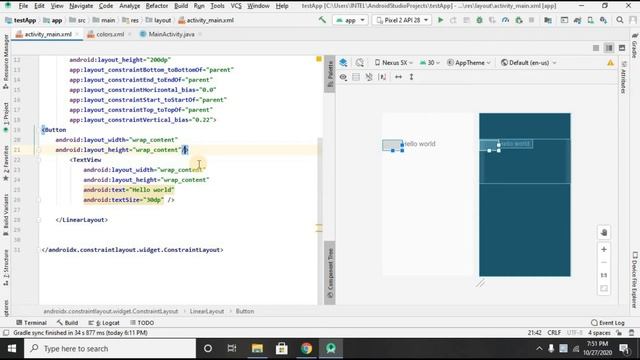640x360 pixels.
Task: Click 4 spaces indent setting
Action: [x=599, y=333]
